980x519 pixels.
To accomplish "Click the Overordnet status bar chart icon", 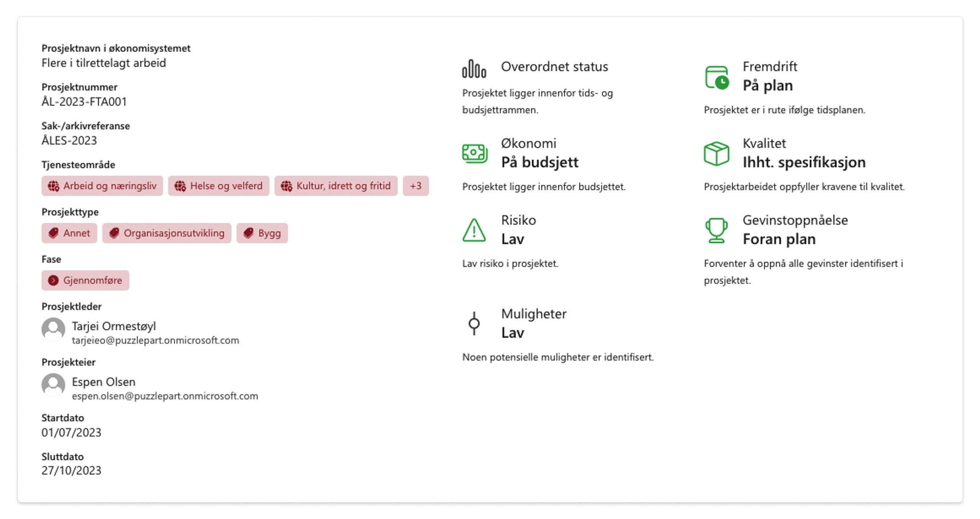I will coord(474,69).
